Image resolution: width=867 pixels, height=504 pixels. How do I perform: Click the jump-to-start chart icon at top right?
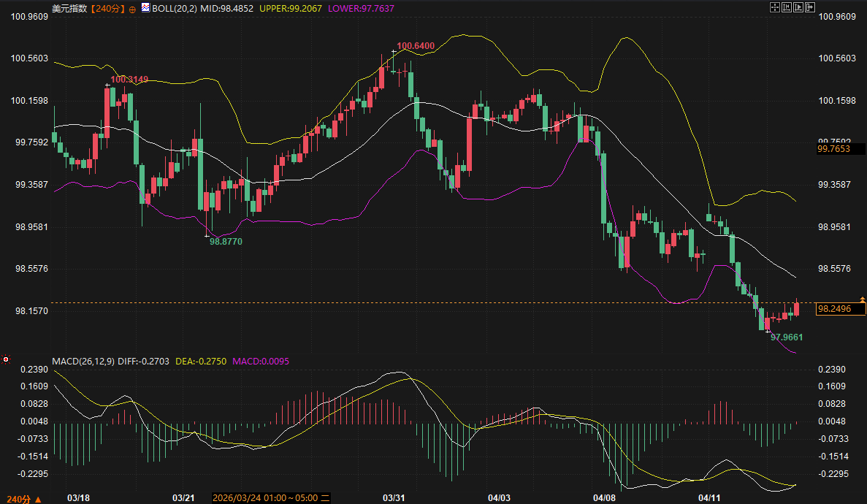click(x=787, y=7)
